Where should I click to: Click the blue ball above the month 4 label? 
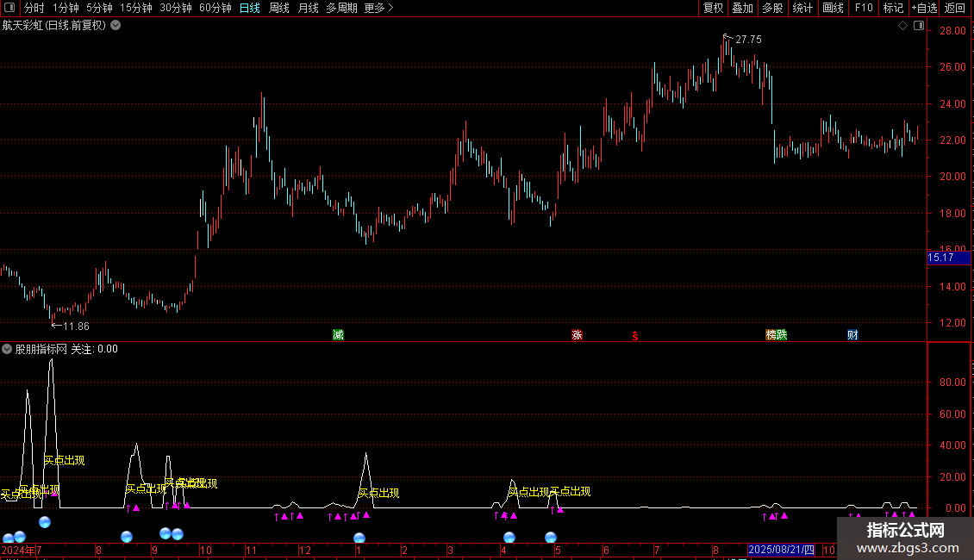509,537
